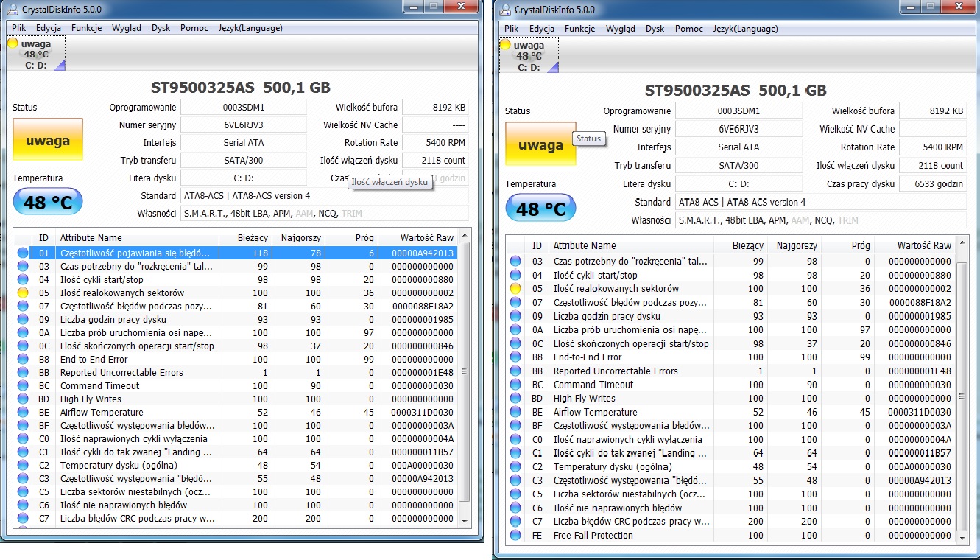
Task: Click Attribute Name column header in left window
Action: tap(137, 237)
